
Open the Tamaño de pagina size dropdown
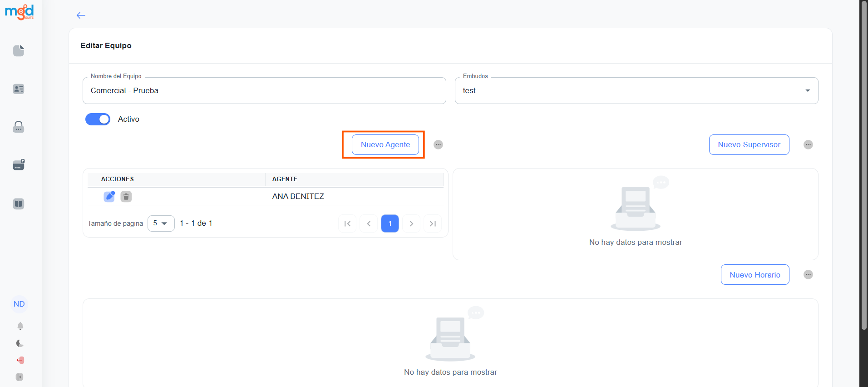(161, 223)
